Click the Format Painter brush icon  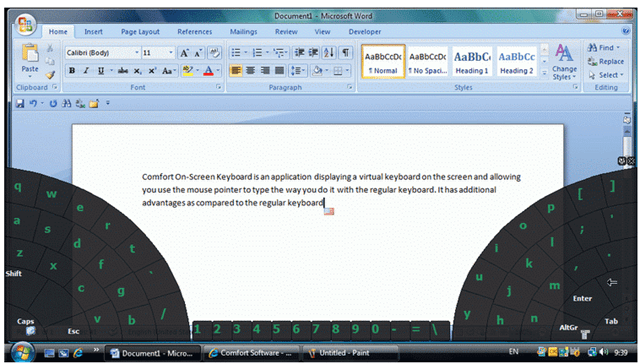click(x=50, y=75)
